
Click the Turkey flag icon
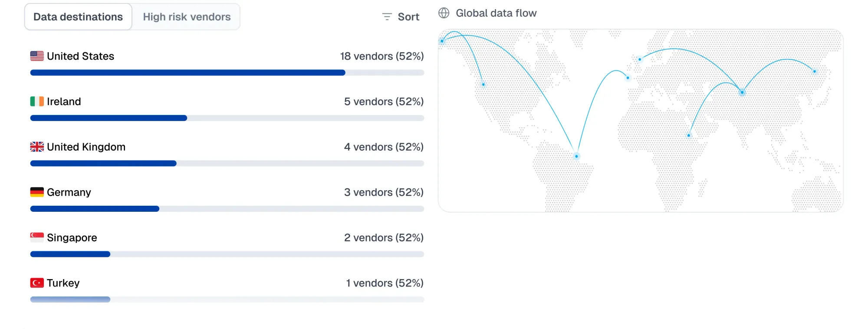[36, 282]
